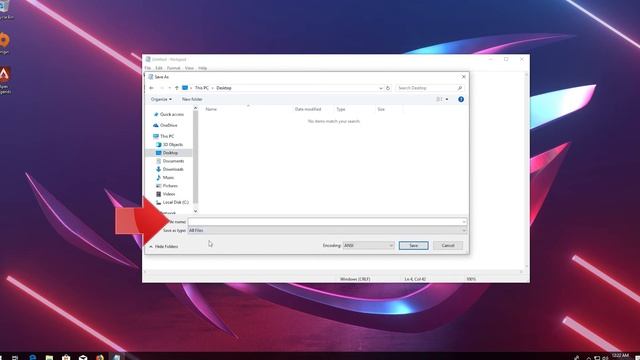Click the Back arrow in Save As dialog

click(x=151, y=88)
